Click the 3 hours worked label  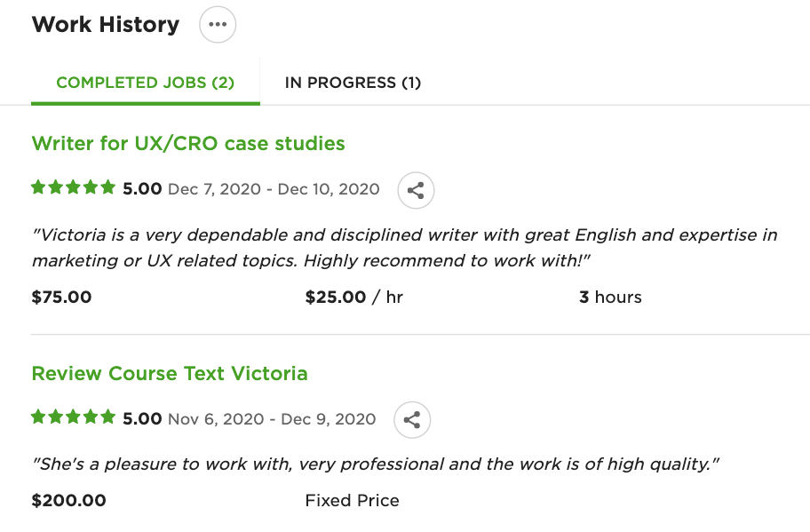click(610, 297)
